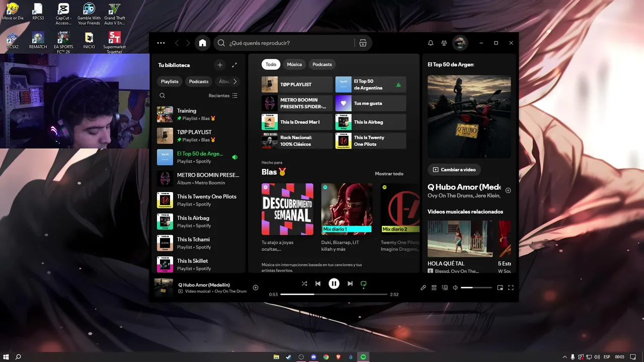Mute the Spotify volume speaker icon
The width and height of the screenshot is (644, 362).
[x=455, y=288]
